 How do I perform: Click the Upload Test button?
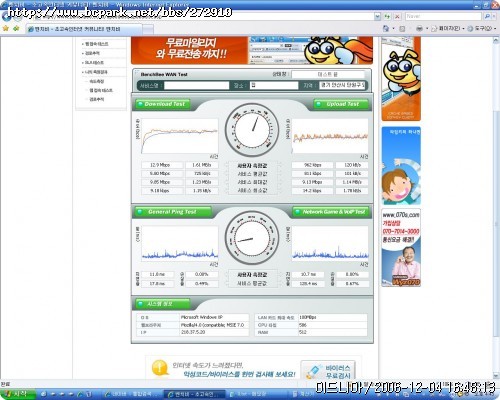[341, 104]
